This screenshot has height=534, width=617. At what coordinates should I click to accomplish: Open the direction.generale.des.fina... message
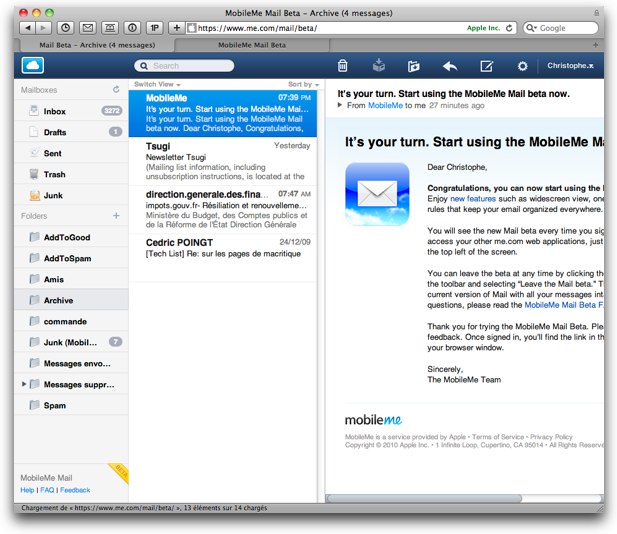[223, 209]
